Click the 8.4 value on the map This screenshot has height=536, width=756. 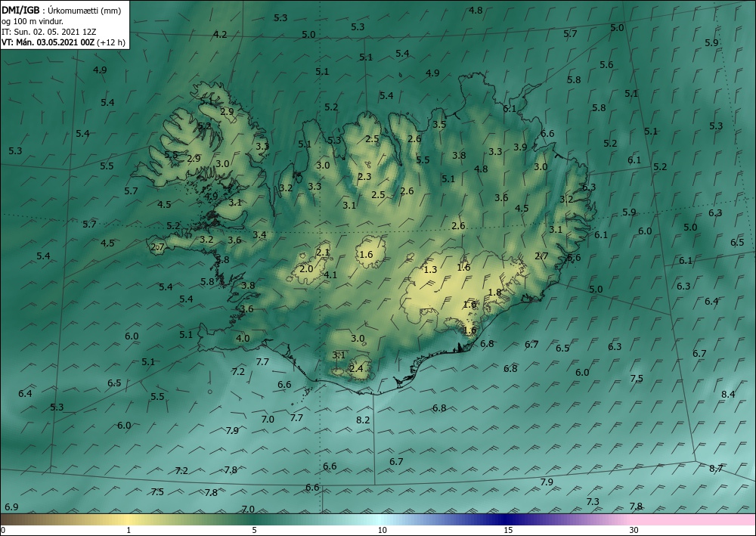click(x=728, y=395)
